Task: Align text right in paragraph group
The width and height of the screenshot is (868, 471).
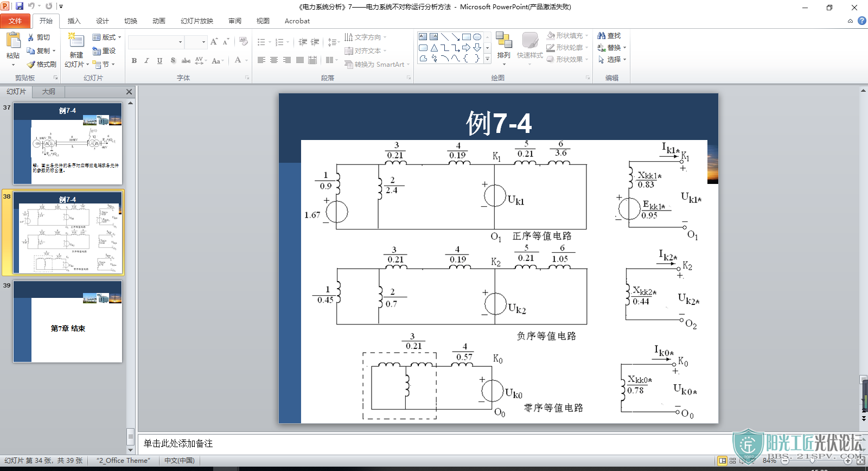Action: click(287, 60)
